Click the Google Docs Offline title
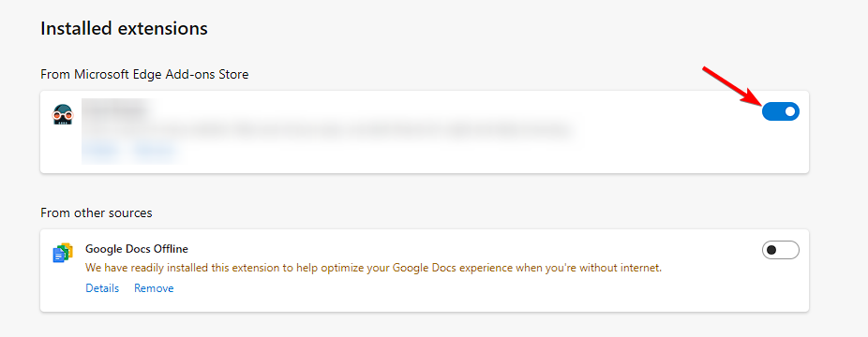 [x=137, y=249]
